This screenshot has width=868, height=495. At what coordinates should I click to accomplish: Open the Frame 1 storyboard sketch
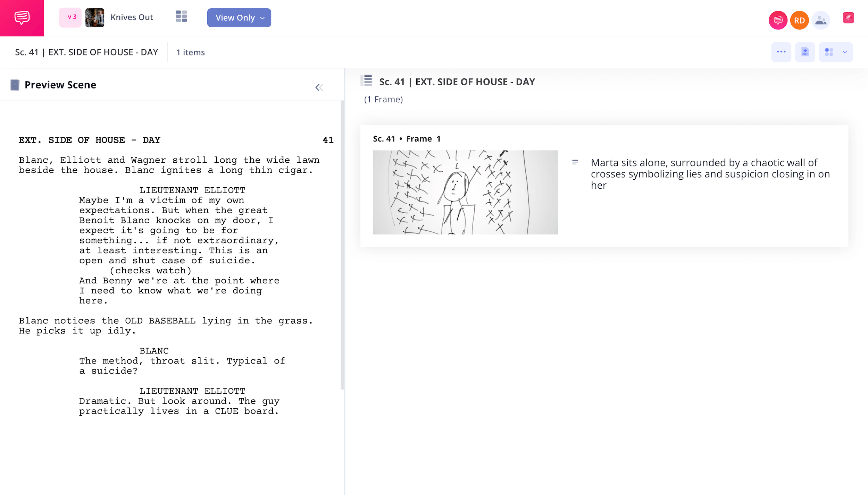pyautogui.click(x=465, y=192)
